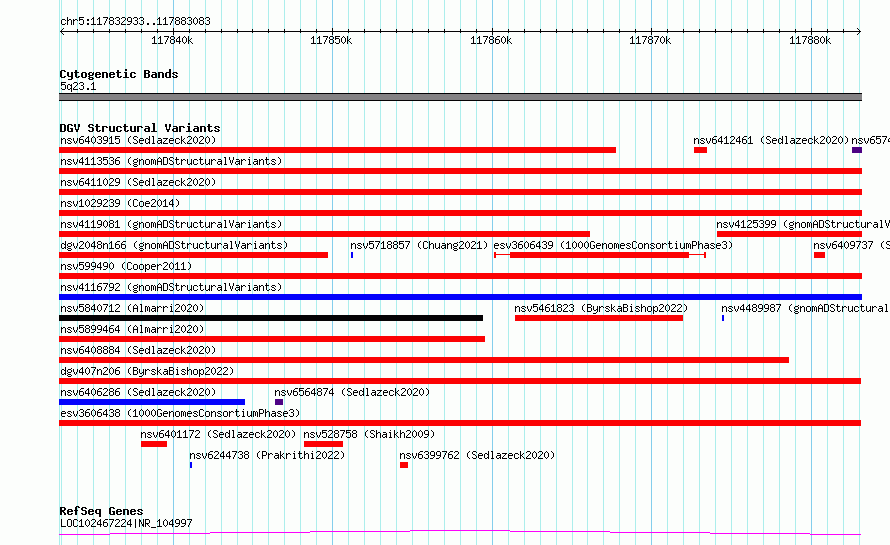The image size is (890, 545).
Task: Click the nsv4116792 (gnomADStructuralVariants) label
Action: (171, 287)
